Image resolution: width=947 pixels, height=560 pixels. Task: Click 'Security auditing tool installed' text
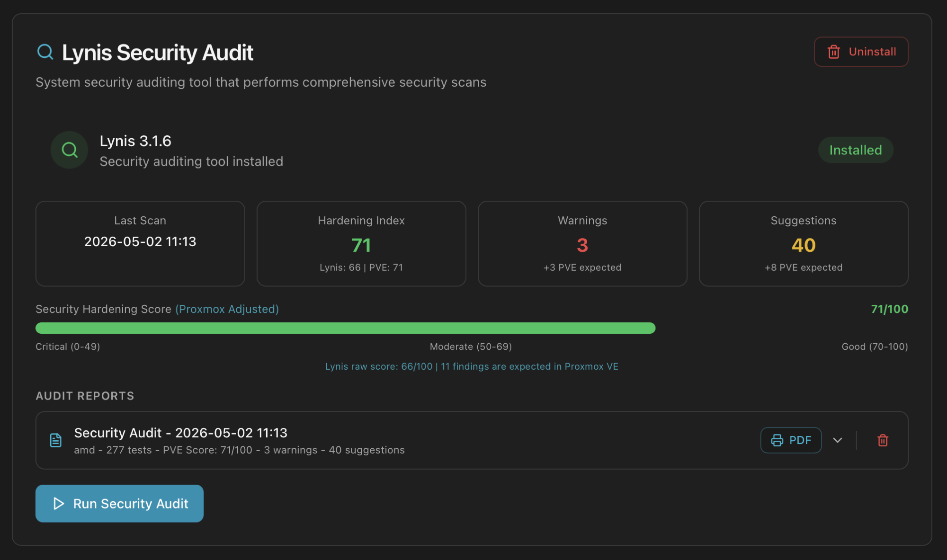coord(191,161)
